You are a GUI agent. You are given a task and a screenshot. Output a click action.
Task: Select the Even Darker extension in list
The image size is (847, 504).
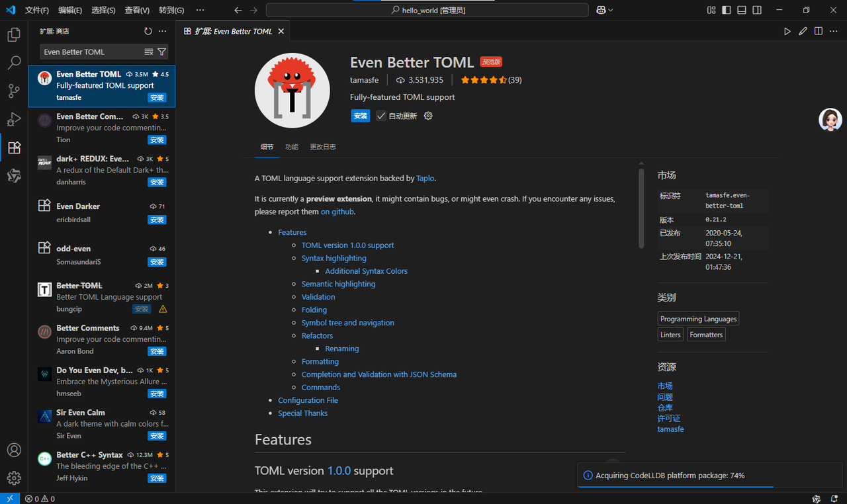pyautogui.click(x=102, y=213)
